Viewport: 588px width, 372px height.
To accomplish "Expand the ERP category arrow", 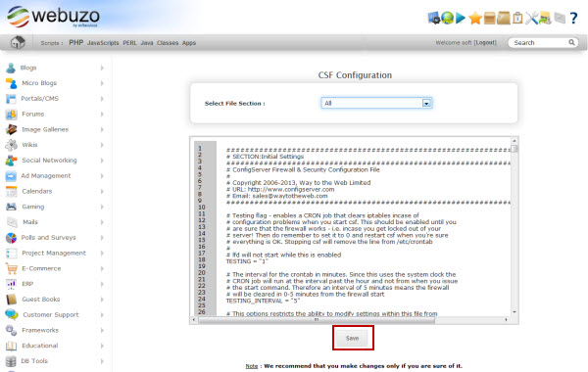I will 102,284.
